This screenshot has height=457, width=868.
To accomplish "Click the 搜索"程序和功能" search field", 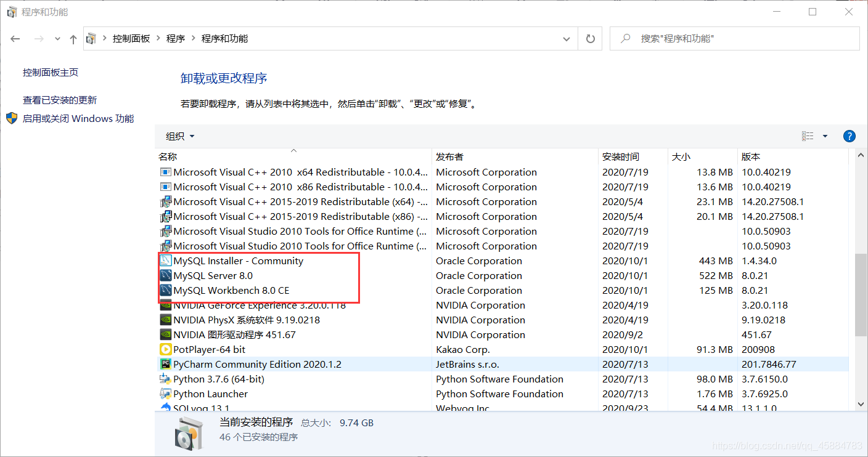I will click(735, 39).
